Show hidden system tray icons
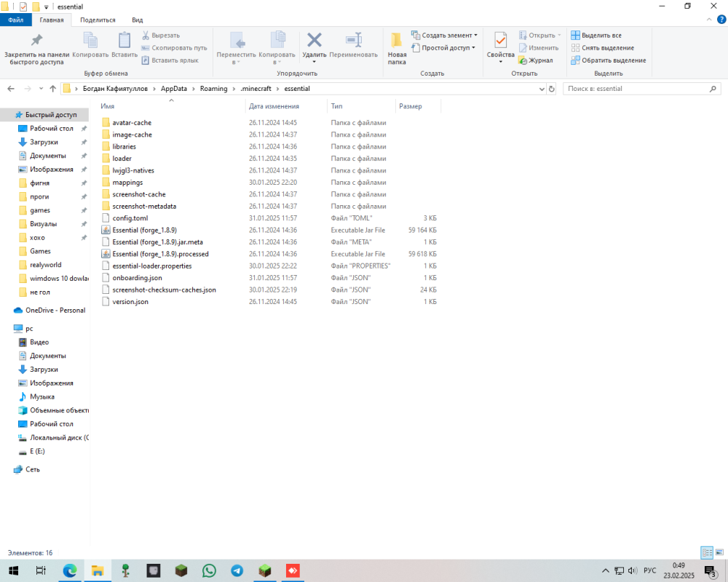The height and width of the screenshot is (582, 728). (x=605, y=570)
